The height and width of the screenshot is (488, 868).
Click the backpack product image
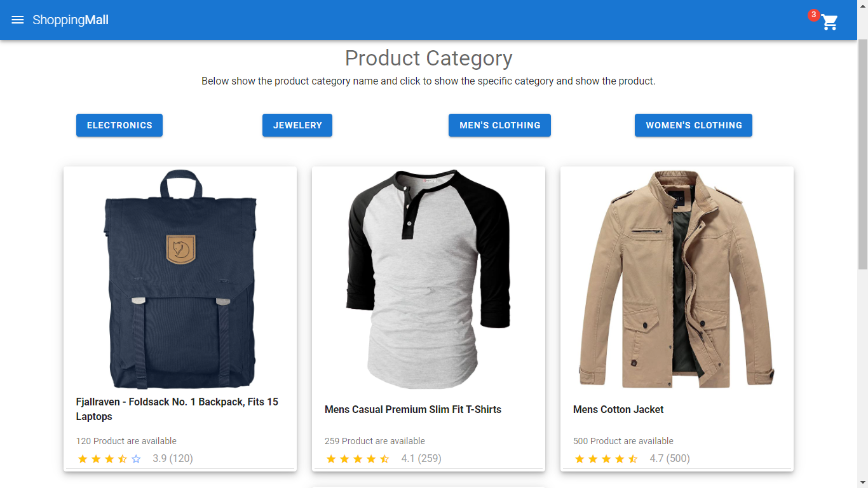180,280
